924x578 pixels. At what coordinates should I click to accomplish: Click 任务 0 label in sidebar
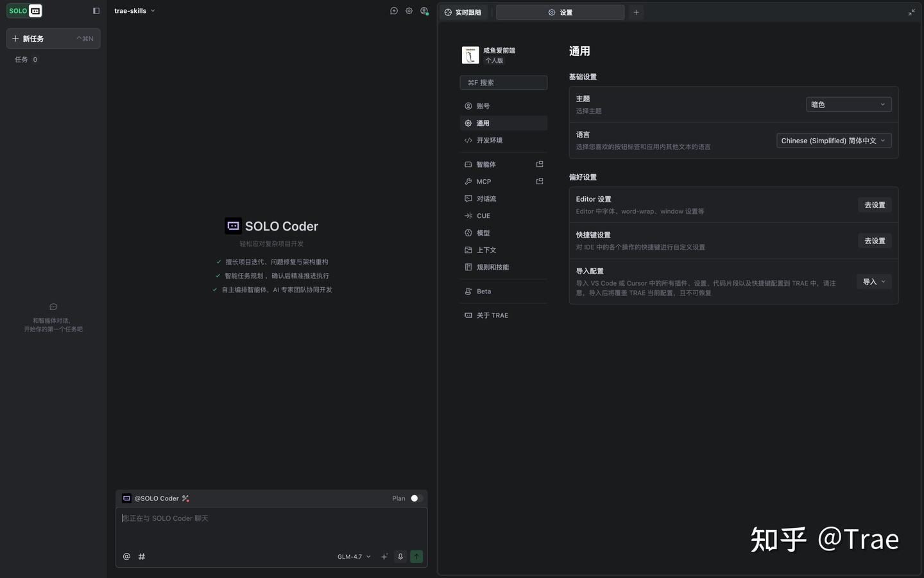click(x=26, y=60)
